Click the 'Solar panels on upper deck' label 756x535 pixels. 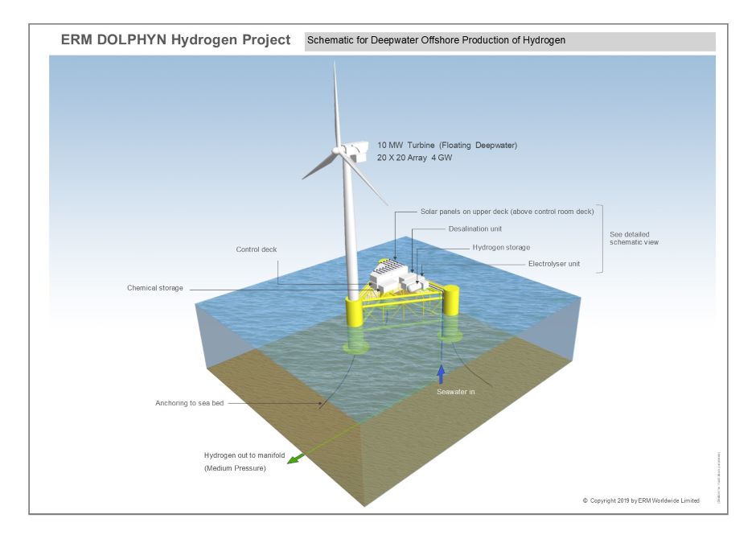[x=507, y=212]
